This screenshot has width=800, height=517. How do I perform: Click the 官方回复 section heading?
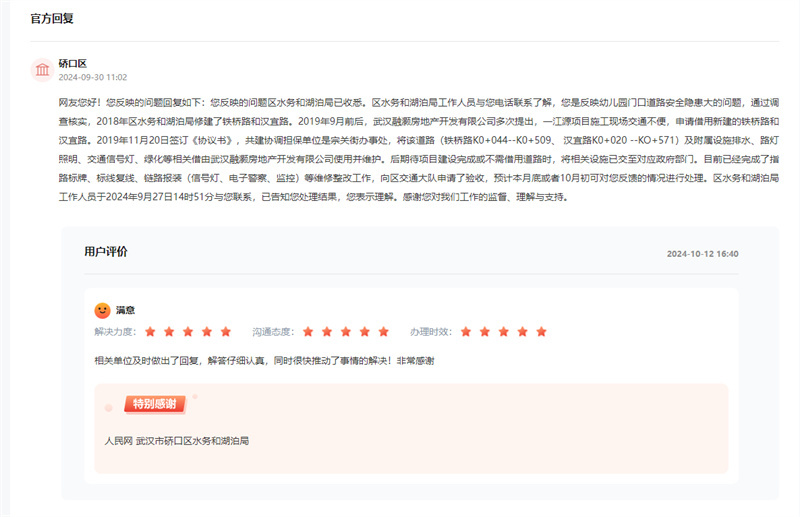pos(52,19)
